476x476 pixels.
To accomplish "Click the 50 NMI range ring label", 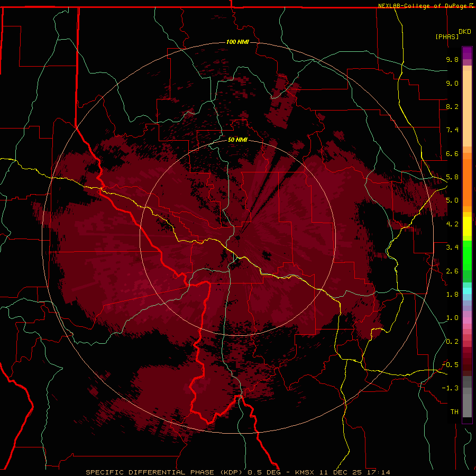I will pyautogui.click(x=237, y=140).
